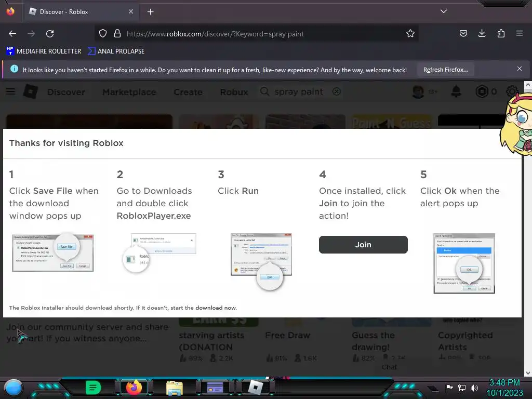Viewport: 532px width, 399px height.
Task: Click the Refresh Firefox... button
Action: pos(445,70)
